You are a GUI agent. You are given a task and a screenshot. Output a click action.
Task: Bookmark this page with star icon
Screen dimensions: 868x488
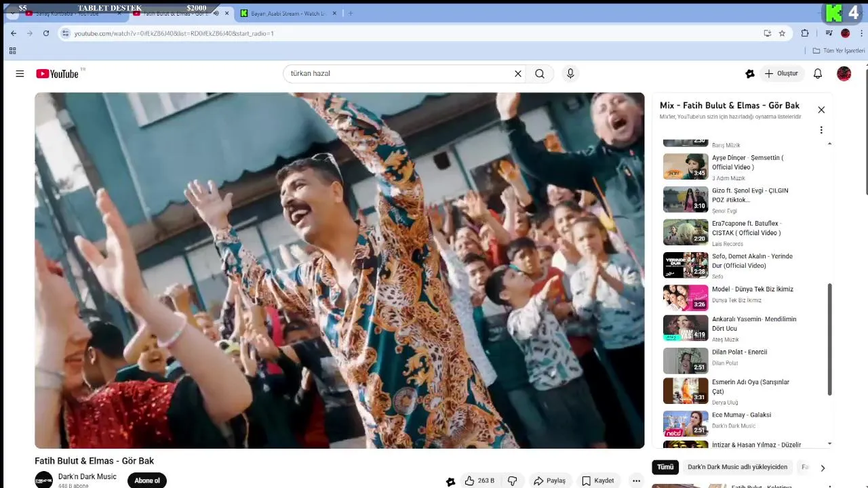(782, 33)
